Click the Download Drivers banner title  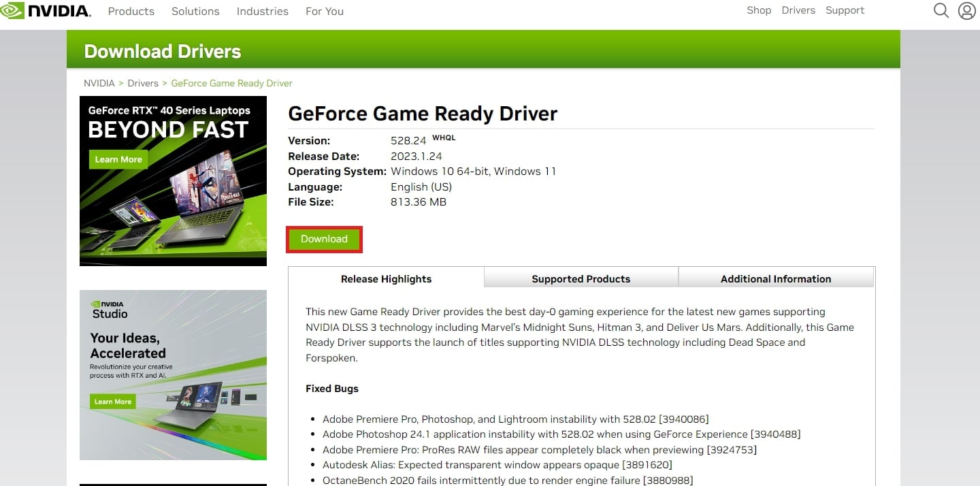(163, 51)
